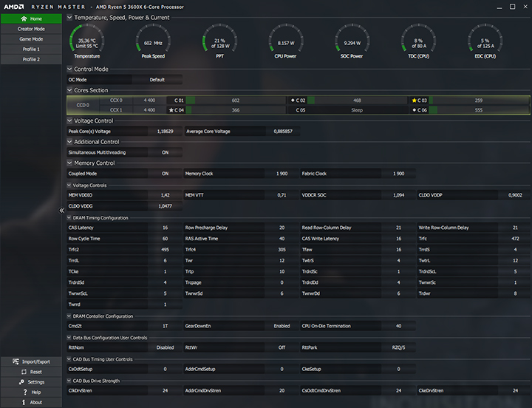Collapse the Cores Section
532x408 pixels.
click(x=69, y=90)
